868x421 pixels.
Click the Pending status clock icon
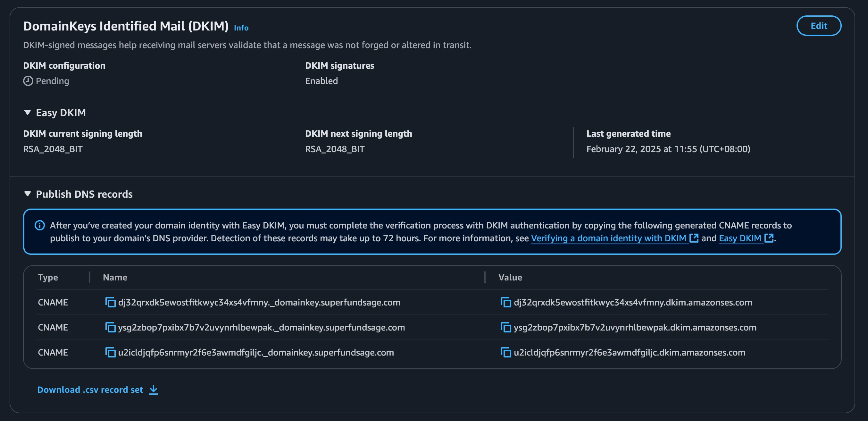pyautogui.click(x=28, y=81)
